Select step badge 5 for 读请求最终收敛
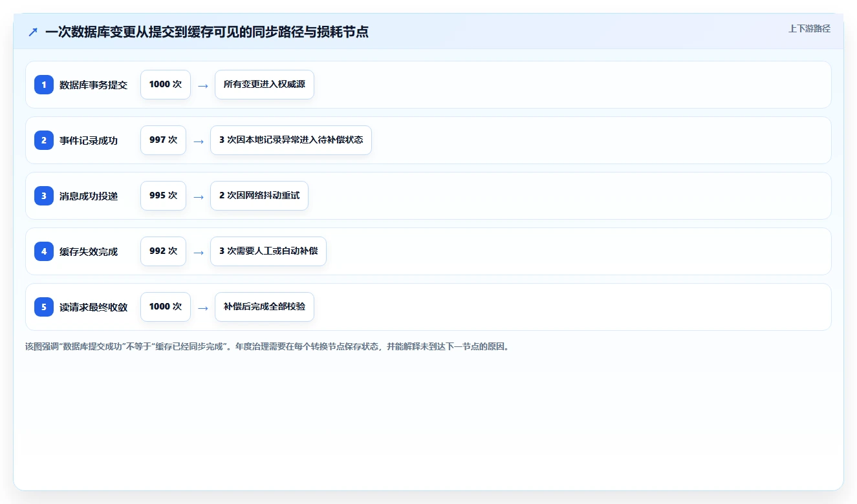 pos(44,307)
